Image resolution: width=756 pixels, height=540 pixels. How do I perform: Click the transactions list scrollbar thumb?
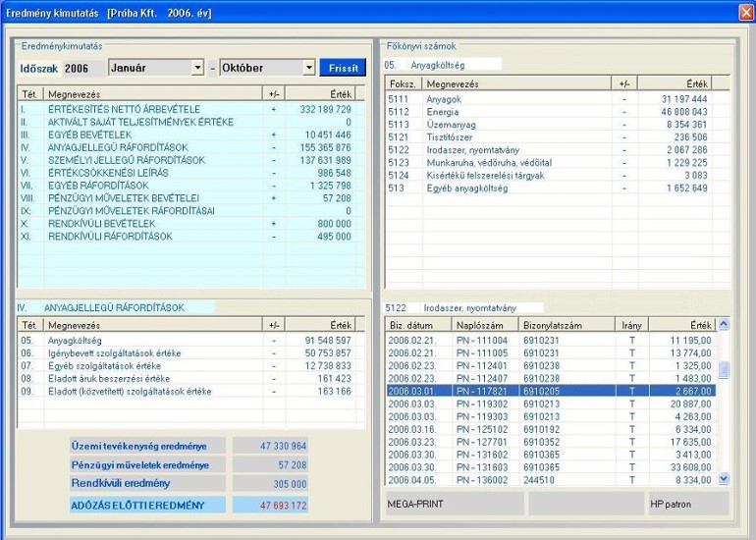coord(724,370)
